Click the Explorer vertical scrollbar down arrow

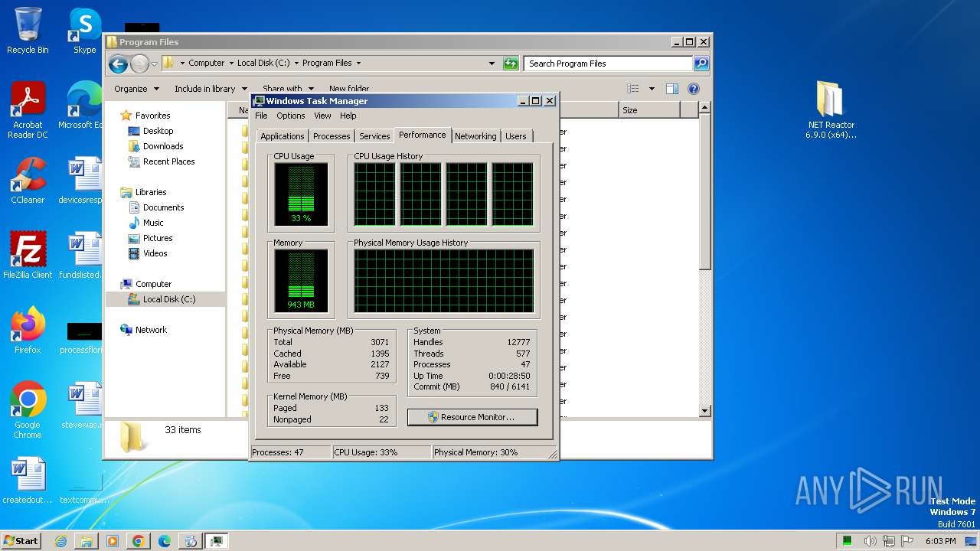click(705, 411)
